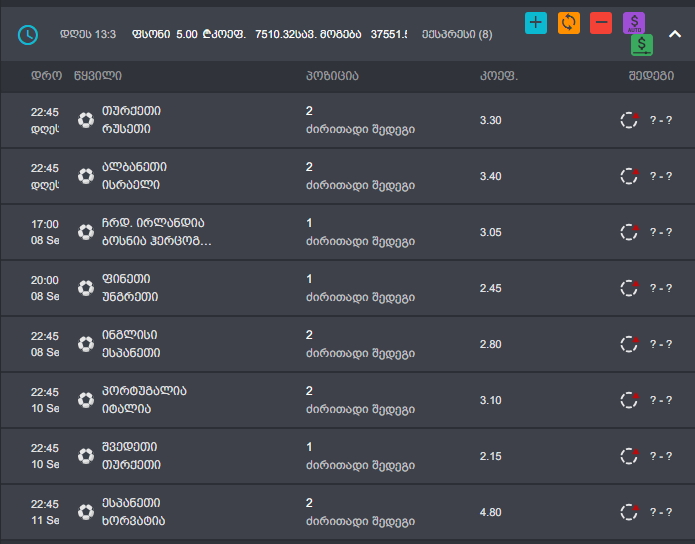Click the 4.80 odds value
Viewport: 695px width, 544px height.
click(490, 512)
